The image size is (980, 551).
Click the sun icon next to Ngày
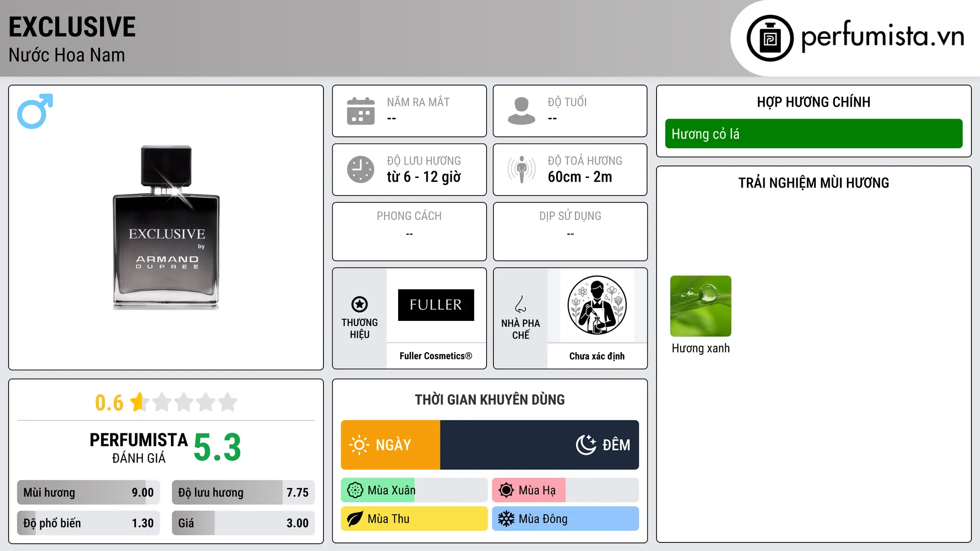pyautogui.click(x=359, y=445)
